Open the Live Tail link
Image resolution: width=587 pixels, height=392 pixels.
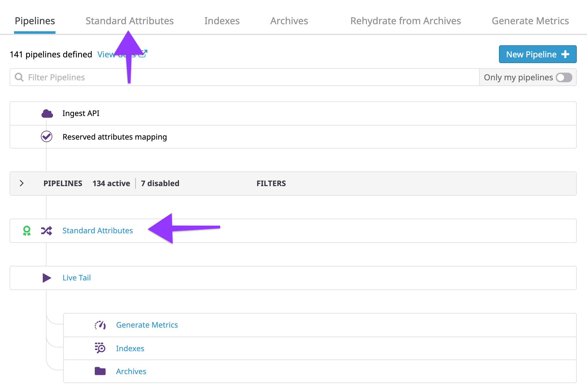(77, 278)
